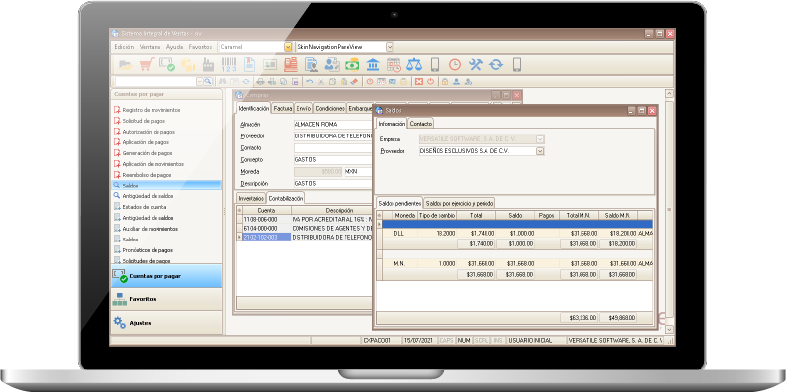Open Registro de movimientos in sidebar
Image resolution: width=786 pixels, height=392 pixels.
point(151,110)
